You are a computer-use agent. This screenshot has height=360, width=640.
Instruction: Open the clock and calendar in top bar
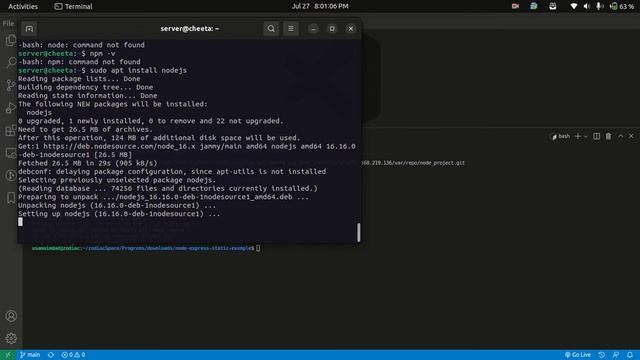point(320,6)
